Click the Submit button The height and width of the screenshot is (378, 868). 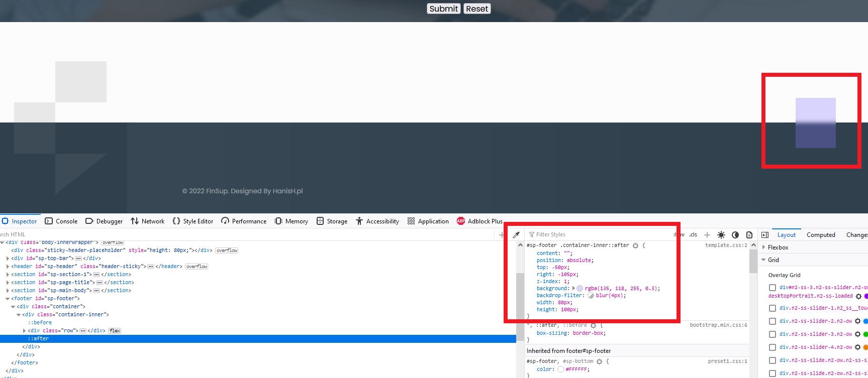tap(443, 9)
